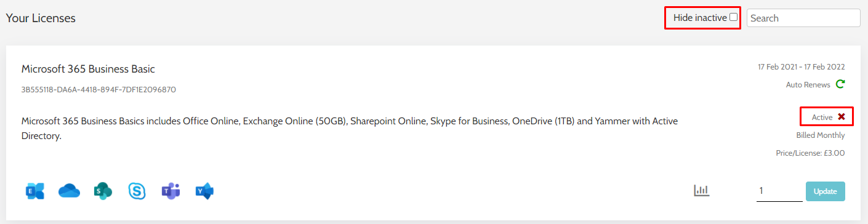868x224 pixels.
Task: Click the Skype for Business icon
Action: tap(137, 191)
